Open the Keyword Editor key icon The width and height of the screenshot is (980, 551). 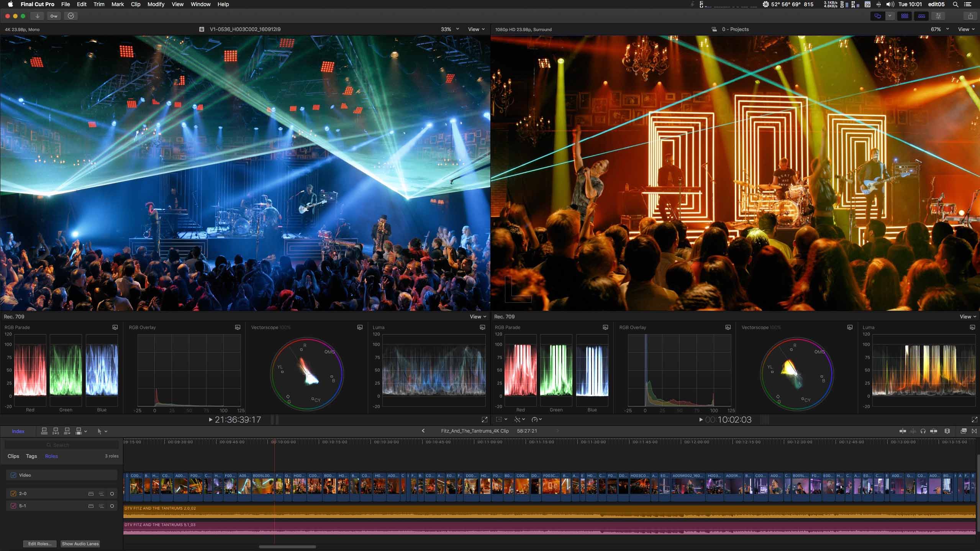(54, 16)
